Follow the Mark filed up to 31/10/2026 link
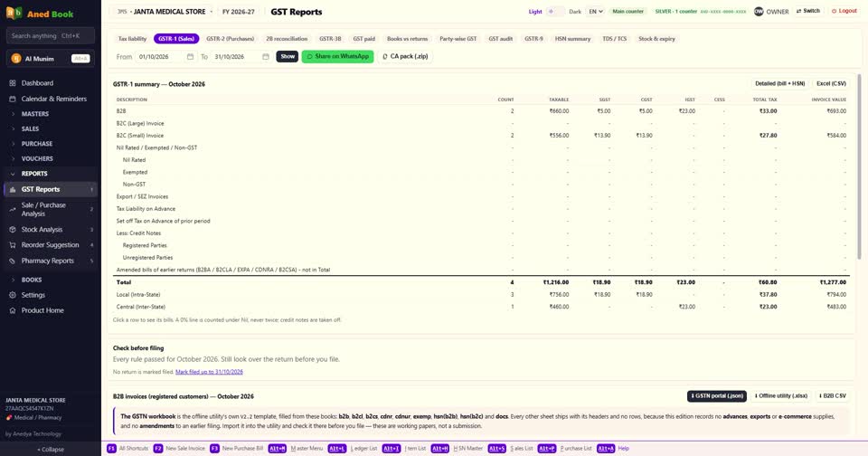 pyautogui.click(x=209, y=372)
